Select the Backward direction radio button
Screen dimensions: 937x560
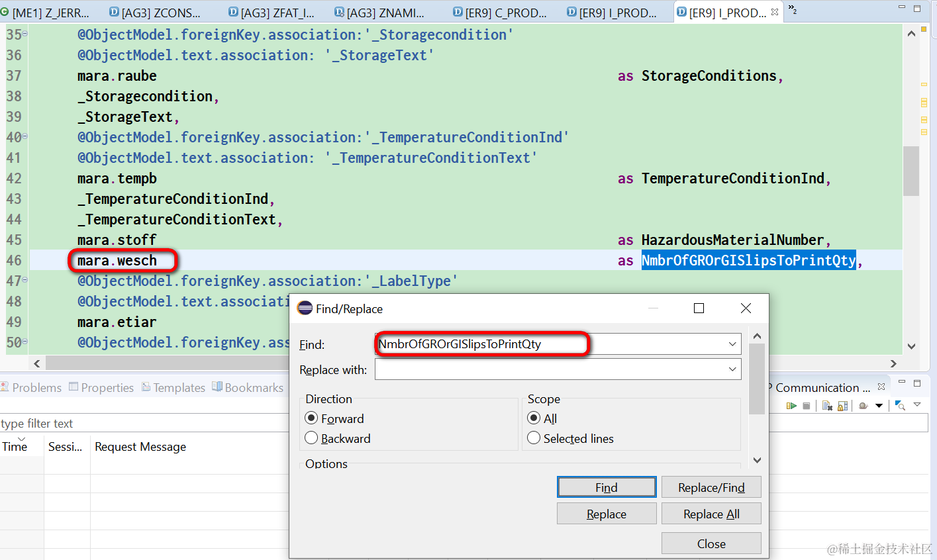tap(311, 438)
